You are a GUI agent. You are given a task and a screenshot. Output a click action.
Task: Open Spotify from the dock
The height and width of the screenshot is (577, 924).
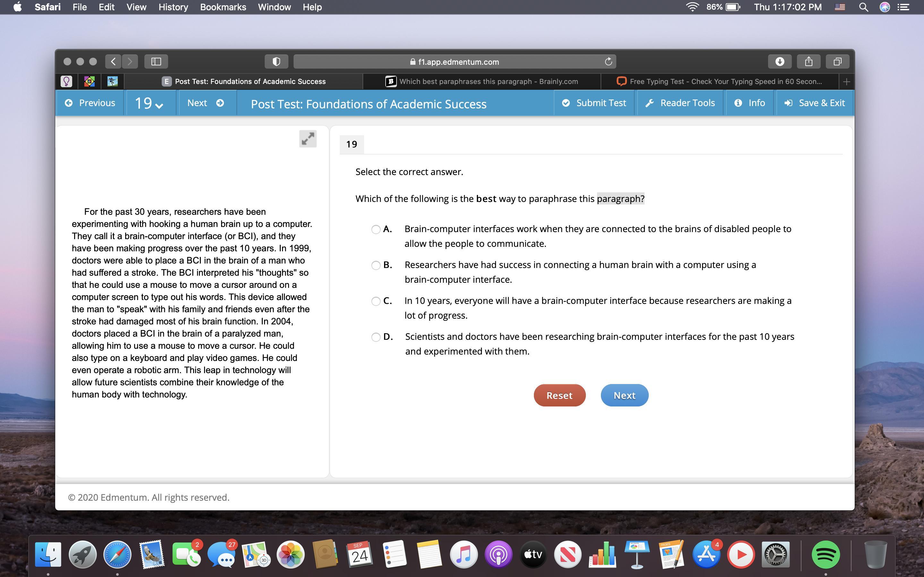point(826,554)
